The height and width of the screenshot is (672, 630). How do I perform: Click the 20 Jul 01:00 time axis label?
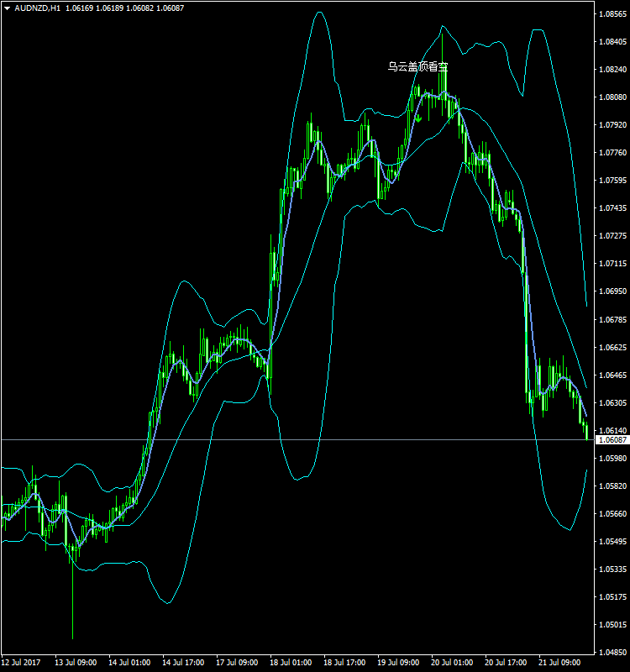(452, 663)
